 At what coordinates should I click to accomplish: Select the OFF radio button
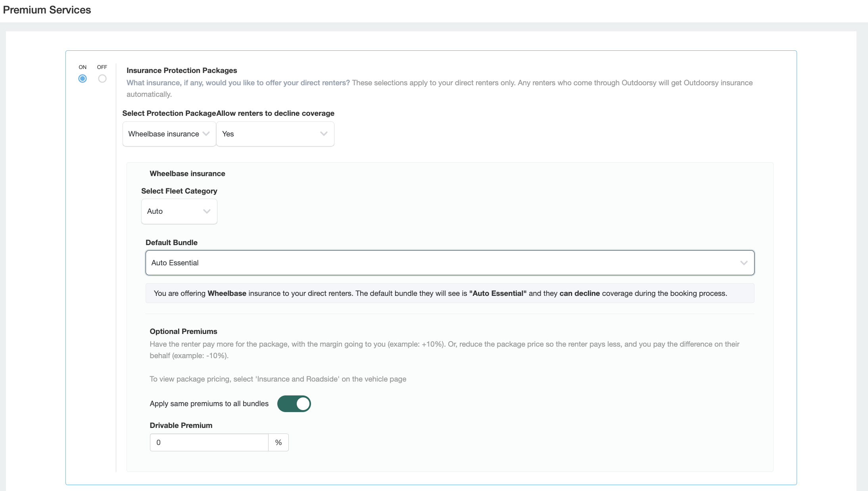coord(102,79)
